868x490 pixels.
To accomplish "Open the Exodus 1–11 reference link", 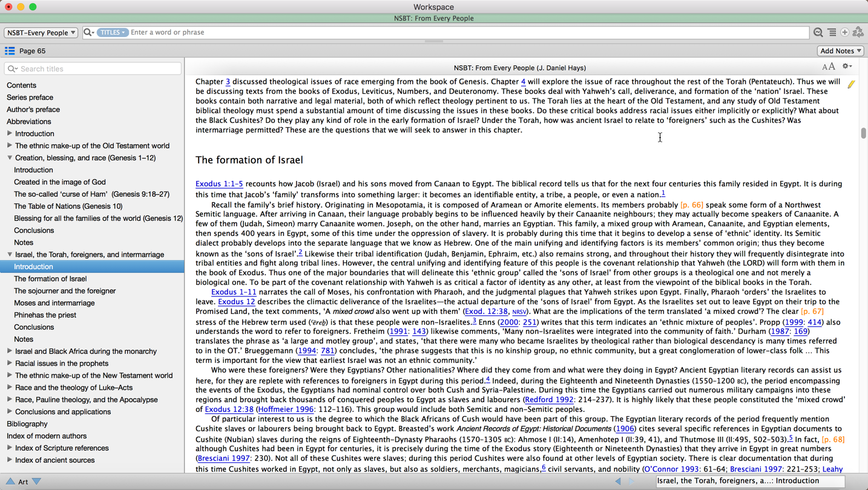I will (x=234, y=292).
